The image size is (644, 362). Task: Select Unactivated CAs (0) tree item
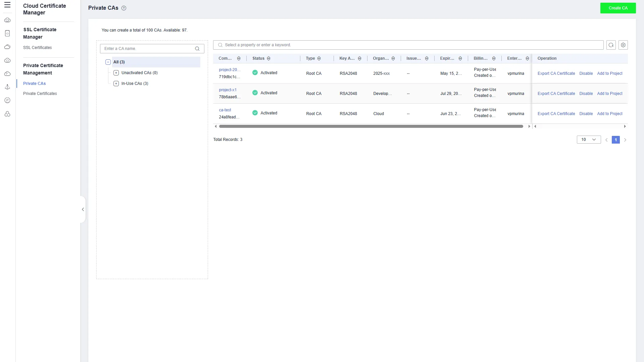(139, 73)
